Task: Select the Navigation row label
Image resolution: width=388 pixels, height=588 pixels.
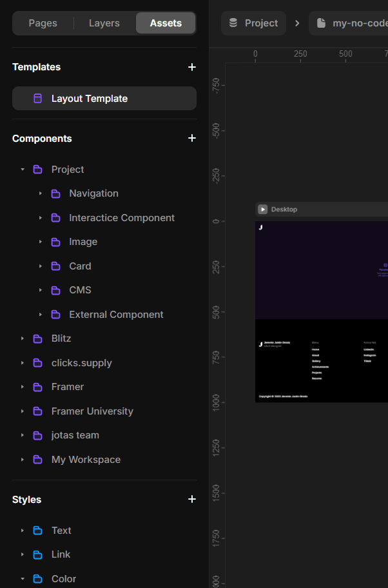Action: point(93,193)
